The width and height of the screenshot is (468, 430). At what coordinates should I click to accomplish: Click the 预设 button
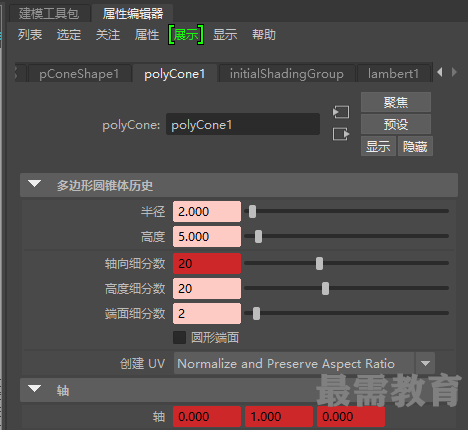click(396, 124)
